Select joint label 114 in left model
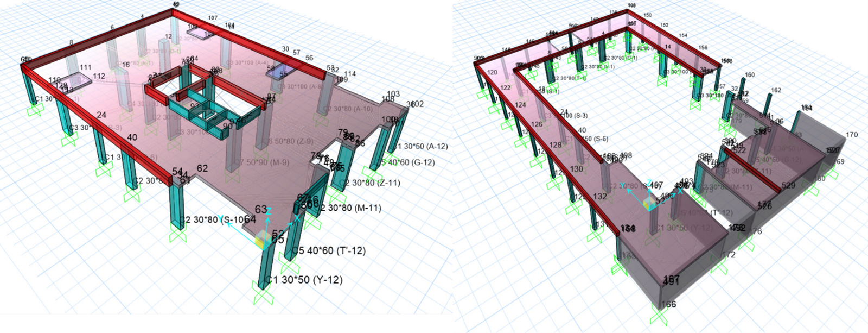The image size is (868, 333). (350, 74)
